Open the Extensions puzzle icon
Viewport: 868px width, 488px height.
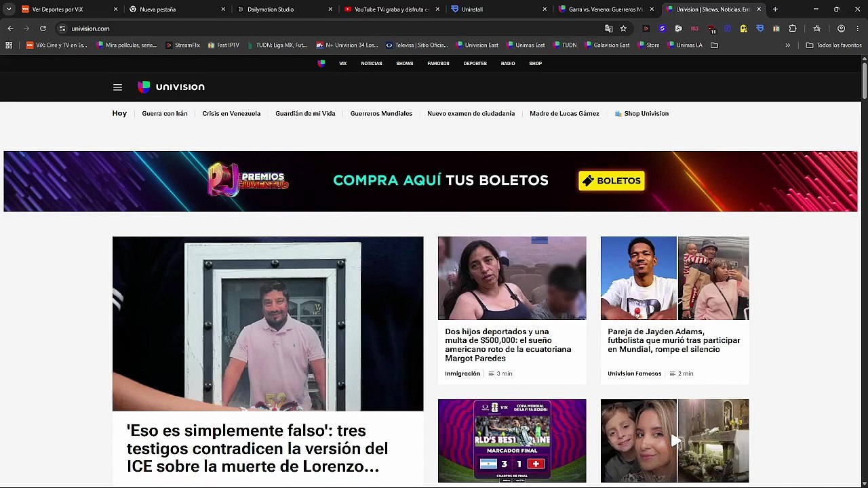[x=793, y=28]
